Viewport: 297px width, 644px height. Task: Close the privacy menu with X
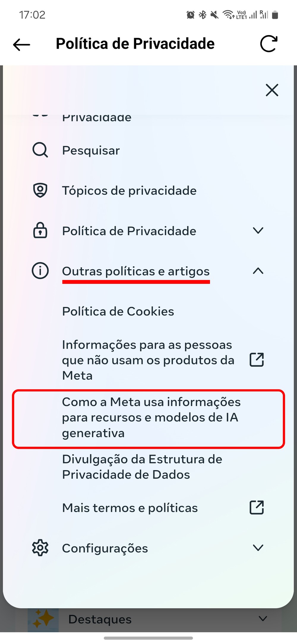(272, 90)
